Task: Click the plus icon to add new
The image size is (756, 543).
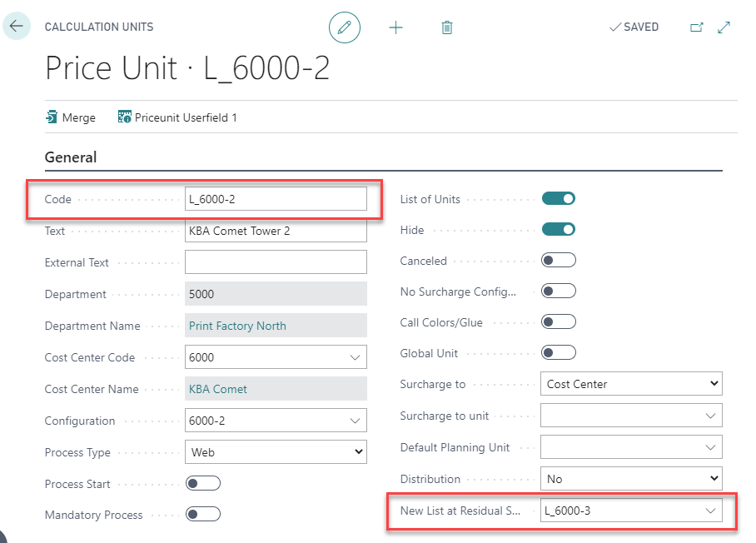Action: [x=395, y=27]
